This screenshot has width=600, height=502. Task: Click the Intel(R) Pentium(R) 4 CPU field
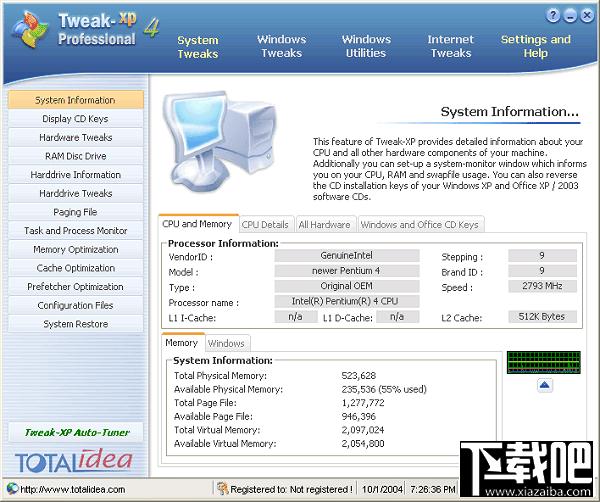click(x=347, y=301)
